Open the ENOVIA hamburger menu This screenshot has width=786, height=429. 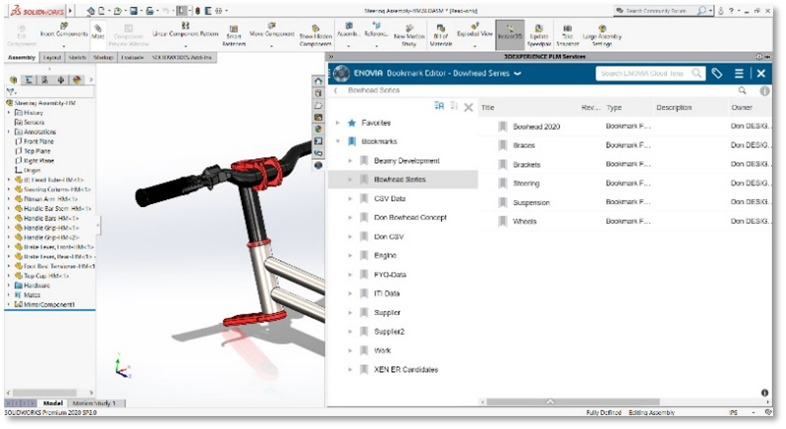click(739, 74)
